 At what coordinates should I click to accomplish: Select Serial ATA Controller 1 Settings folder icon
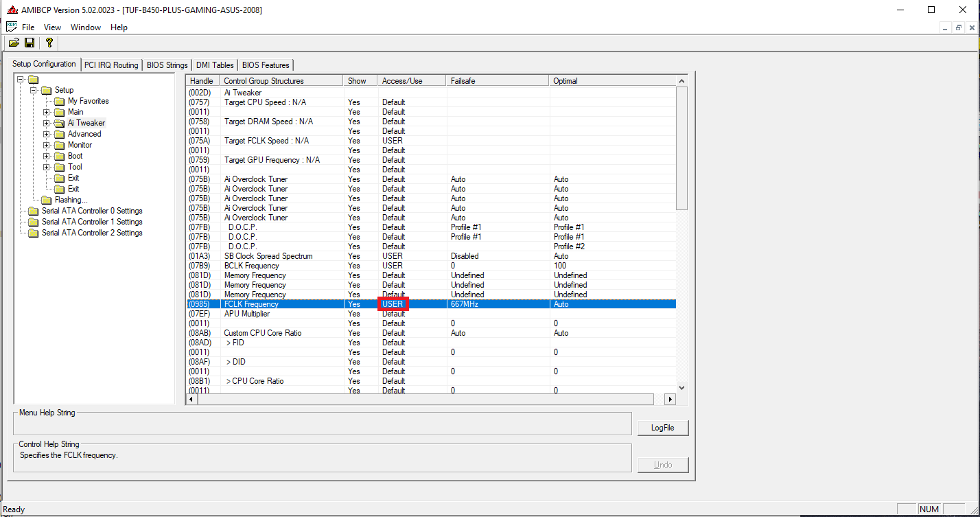tap(33, 222)
